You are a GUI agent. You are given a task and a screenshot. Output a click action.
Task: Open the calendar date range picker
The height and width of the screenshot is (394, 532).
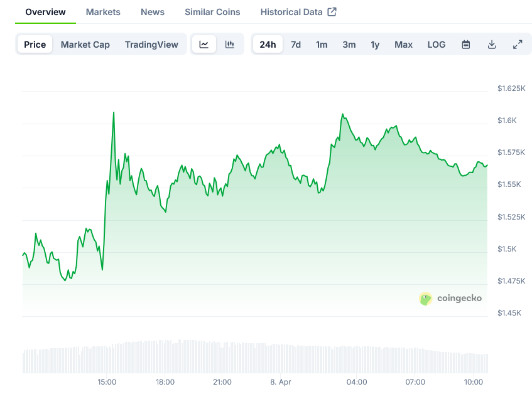point(466,45)
